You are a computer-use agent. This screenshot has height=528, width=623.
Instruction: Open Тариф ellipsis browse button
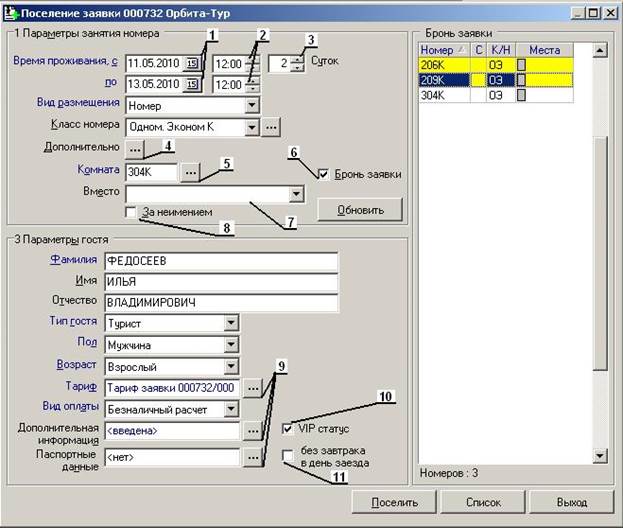[254, 387]
